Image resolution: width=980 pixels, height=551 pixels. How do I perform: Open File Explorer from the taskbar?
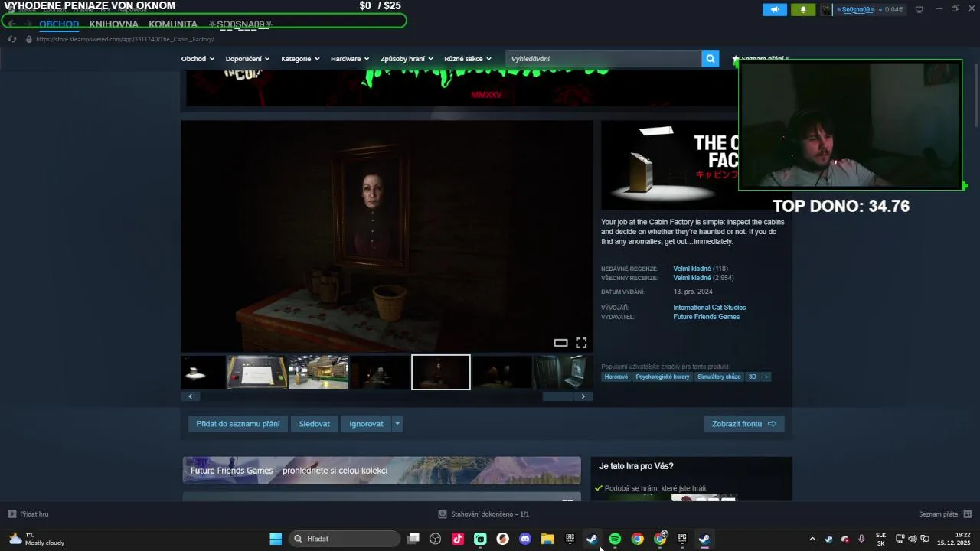547,539
